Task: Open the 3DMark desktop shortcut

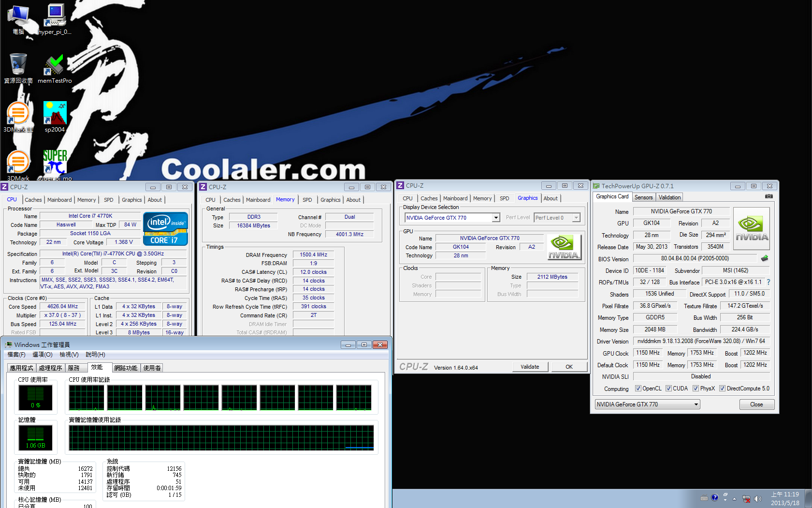Action: pos(18,165)
